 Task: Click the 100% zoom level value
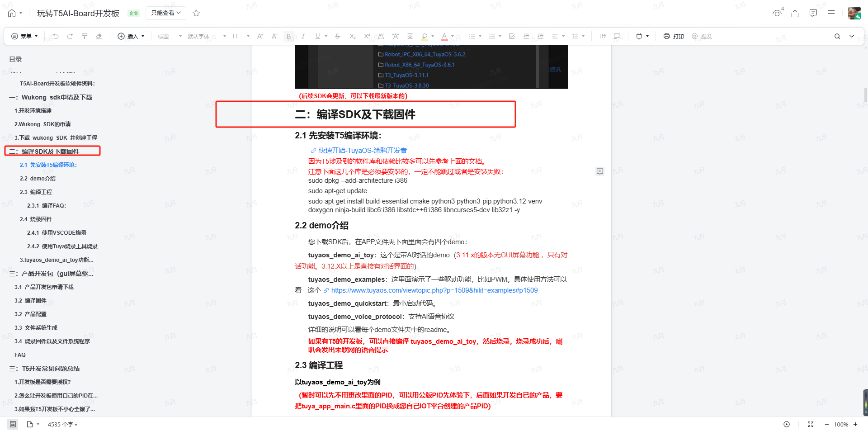[x=841, y=424]
